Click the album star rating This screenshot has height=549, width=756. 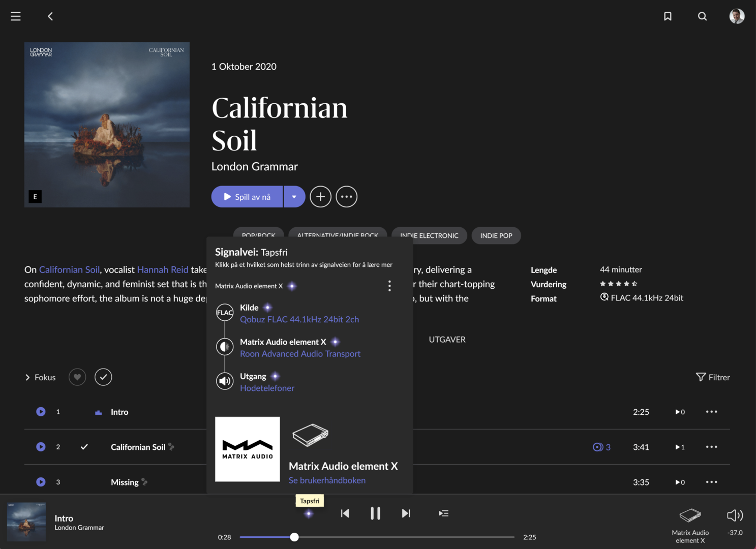(x=619, y=284)
